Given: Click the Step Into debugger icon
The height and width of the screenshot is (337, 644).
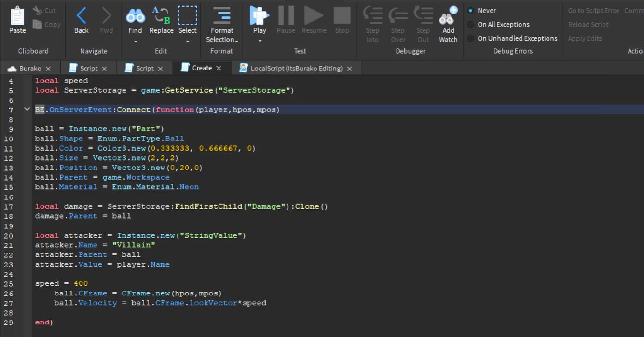Looking at the screenshot, I should pyautogui.click(x=372, y=15).
